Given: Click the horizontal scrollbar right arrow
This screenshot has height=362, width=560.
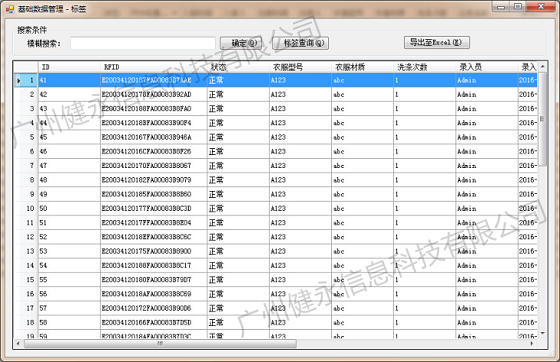Looking at the screenshot, I should tap(532, 344).
